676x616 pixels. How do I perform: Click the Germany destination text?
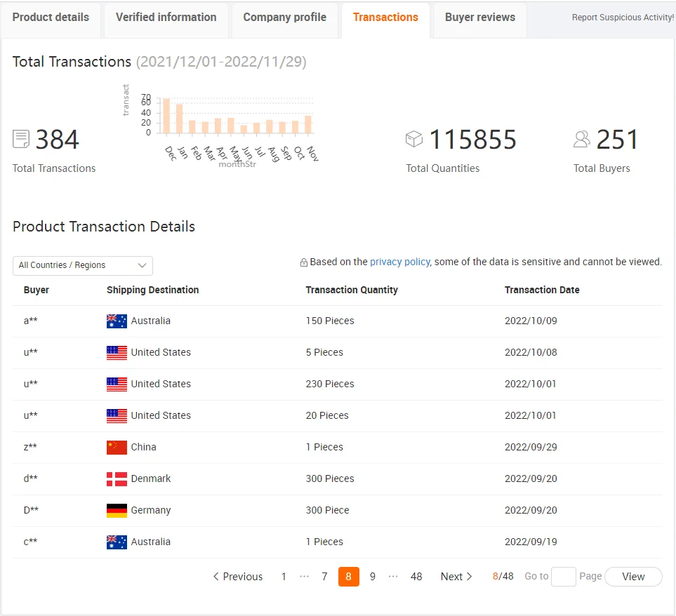151,510
